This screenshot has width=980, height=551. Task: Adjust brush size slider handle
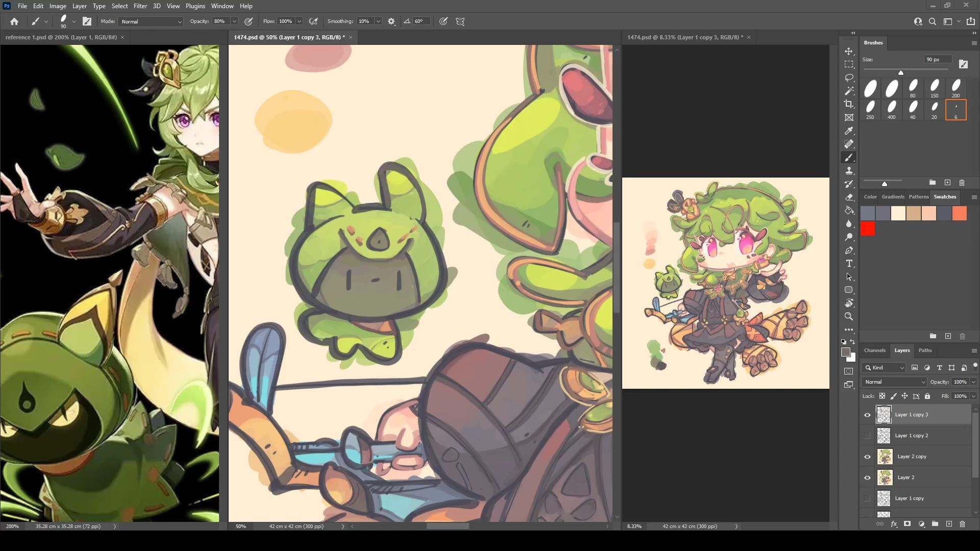[x=901, y=72]
